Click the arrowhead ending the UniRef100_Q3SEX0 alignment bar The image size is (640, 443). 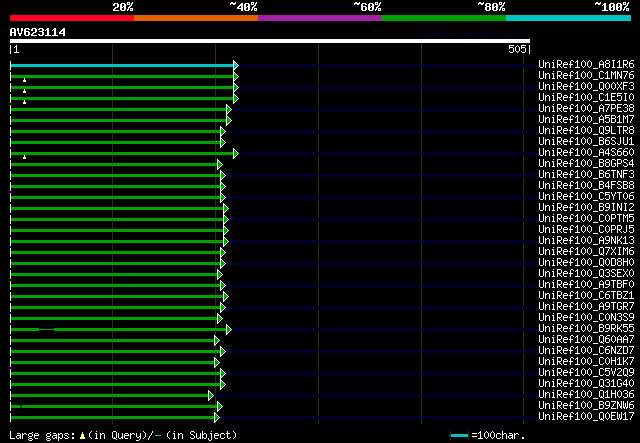220,274
